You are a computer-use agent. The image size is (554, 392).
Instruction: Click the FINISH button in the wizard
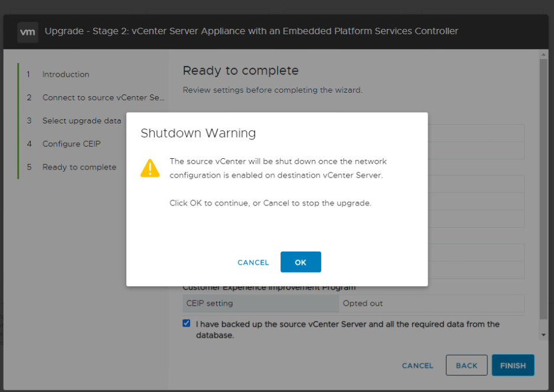pos(513,365)
